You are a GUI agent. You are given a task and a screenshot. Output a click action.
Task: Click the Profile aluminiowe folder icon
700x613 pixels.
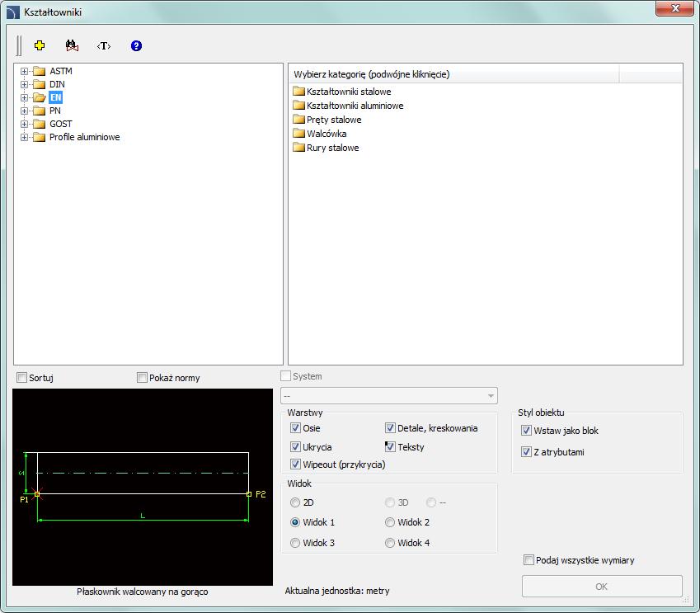click(40, 137)
